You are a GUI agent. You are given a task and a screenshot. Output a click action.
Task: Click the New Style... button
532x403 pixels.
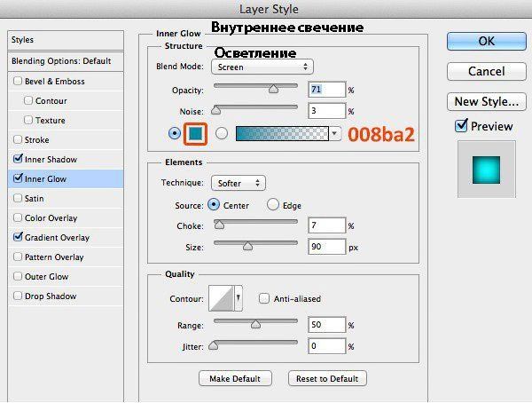[x=487, y=101]
